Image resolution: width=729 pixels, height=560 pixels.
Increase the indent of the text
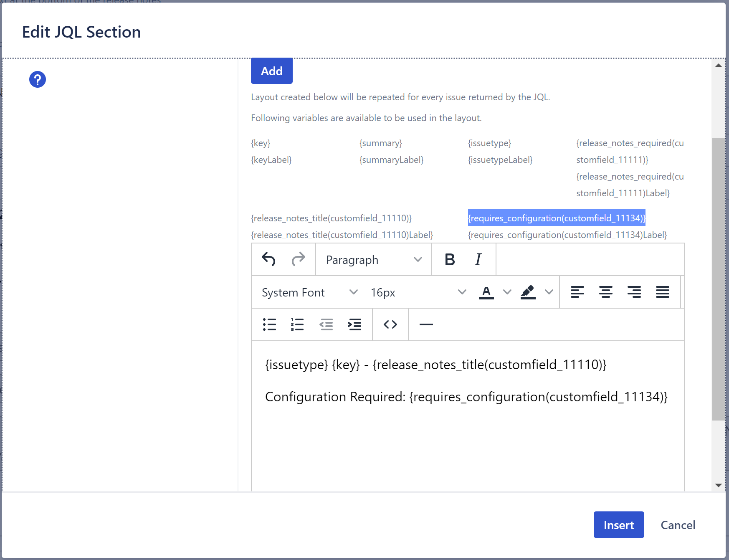coord(354,324)
